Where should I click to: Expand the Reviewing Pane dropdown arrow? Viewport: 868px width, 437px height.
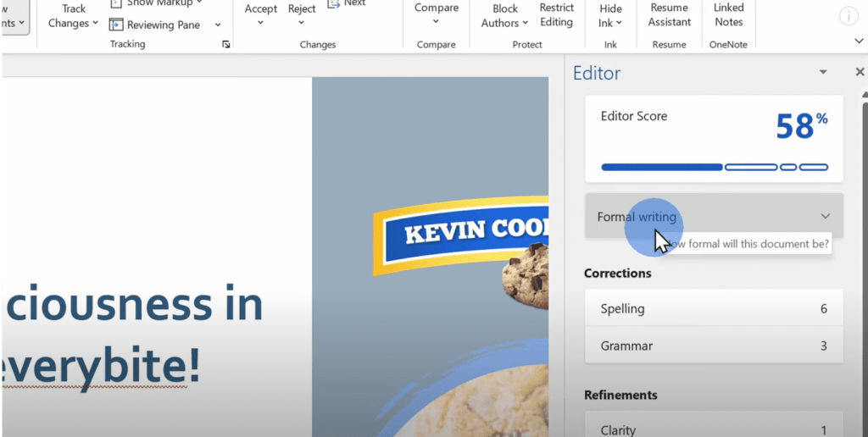coord(218,25)
